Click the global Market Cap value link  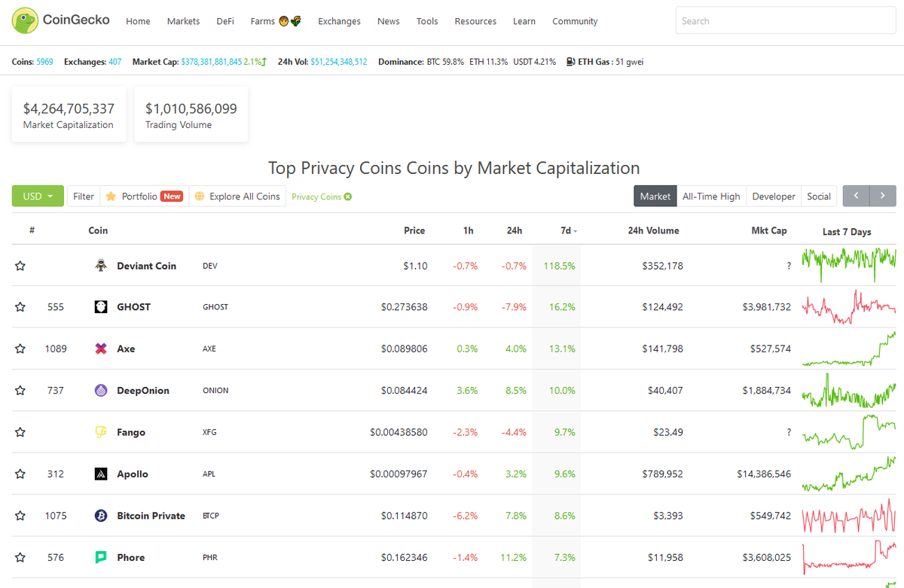pyautogui.click(x=212, y=62)
